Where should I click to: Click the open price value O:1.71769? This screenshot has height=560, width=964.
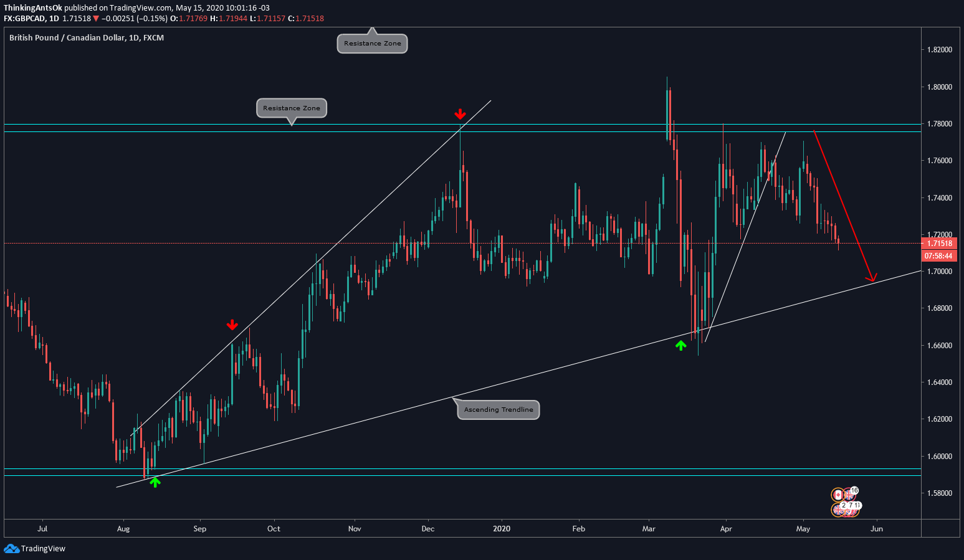(189, 19)
